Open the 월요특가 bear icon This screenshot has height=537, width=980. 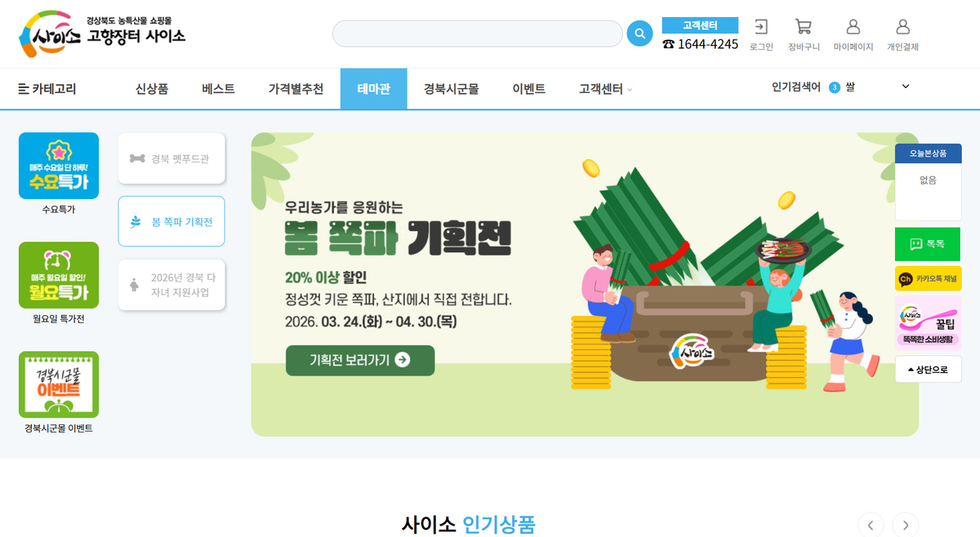[x=59, y=275]
